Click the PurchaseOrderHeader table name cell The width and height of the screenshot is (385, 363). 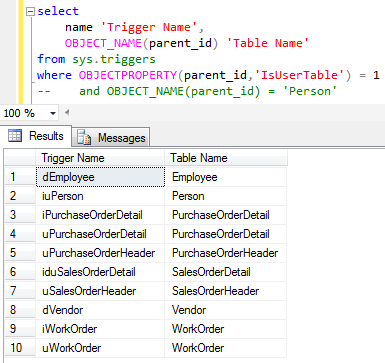pos(226,253)
